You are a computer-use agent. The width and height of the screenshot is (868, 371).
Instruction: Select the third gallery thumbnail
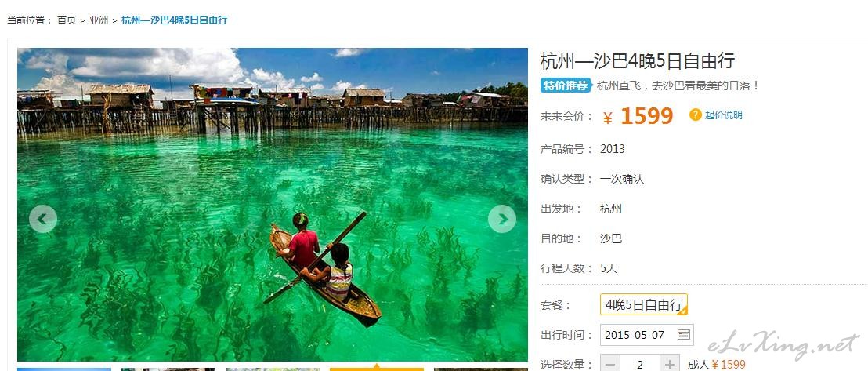(273, 369)
